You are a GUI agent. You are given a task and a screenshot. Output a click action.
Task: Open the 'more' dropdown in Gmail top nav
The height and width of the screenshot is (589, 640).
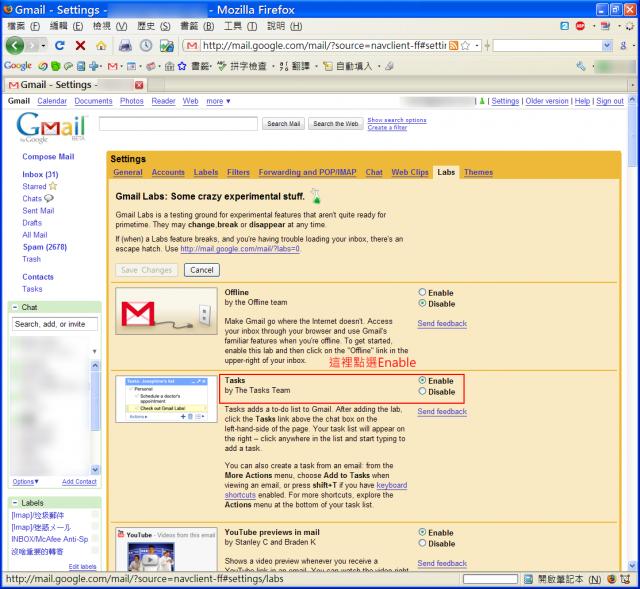218,101
